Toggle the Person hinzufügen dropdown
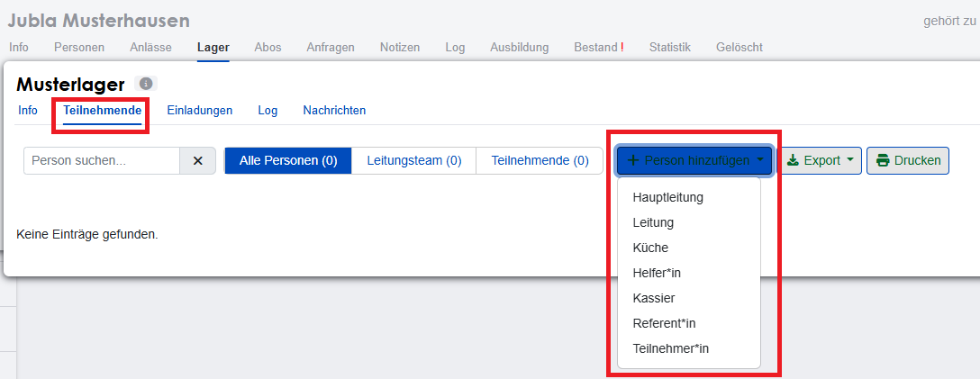 694,160
